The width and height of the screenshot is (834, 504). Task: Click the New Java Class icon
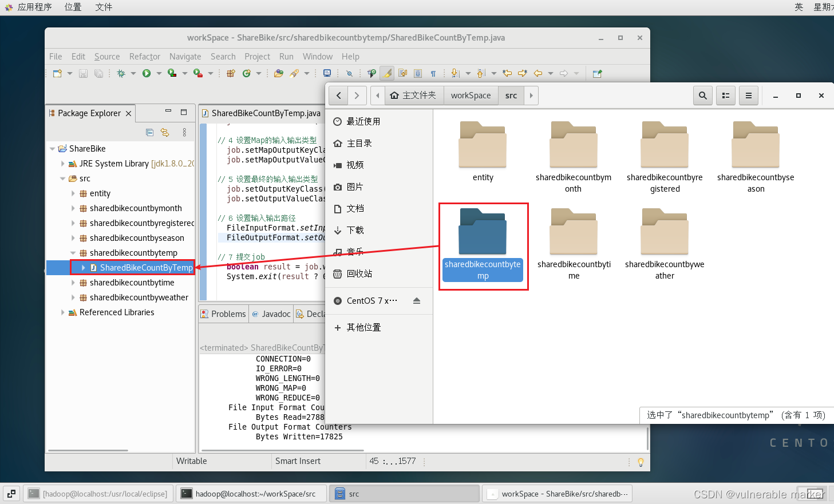point(247,73)
